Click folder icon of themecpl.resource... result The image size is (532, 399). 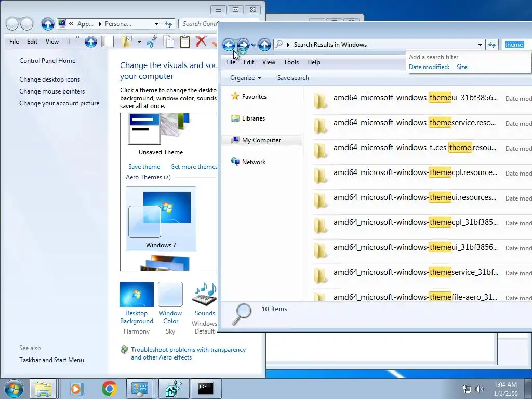pyautogui.click(x=320, y=176)
